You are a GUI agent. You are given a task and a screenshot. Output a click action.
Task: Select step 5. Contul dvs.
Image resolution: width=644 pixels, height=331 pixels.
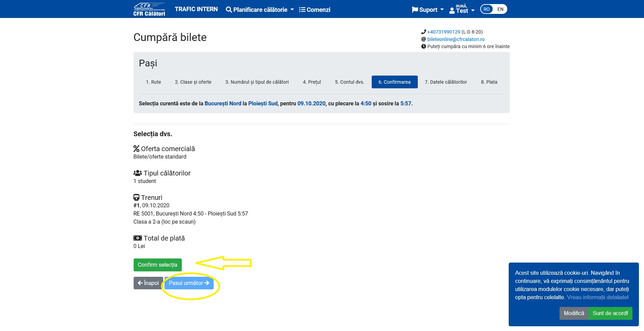click(350, 82)
